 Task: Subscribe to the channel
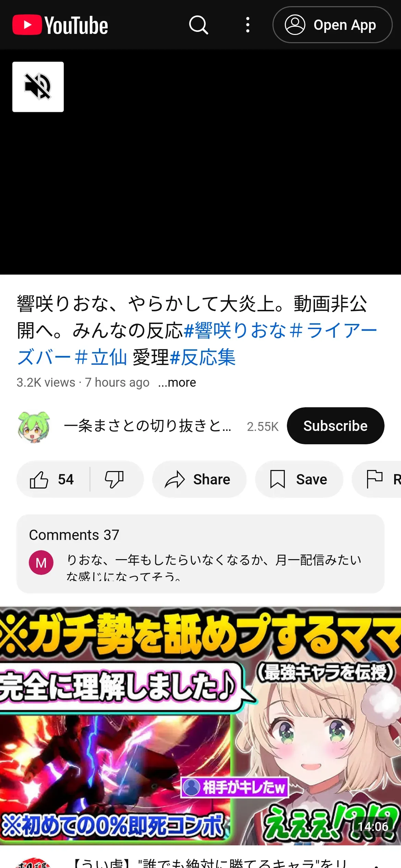(336, 426)
